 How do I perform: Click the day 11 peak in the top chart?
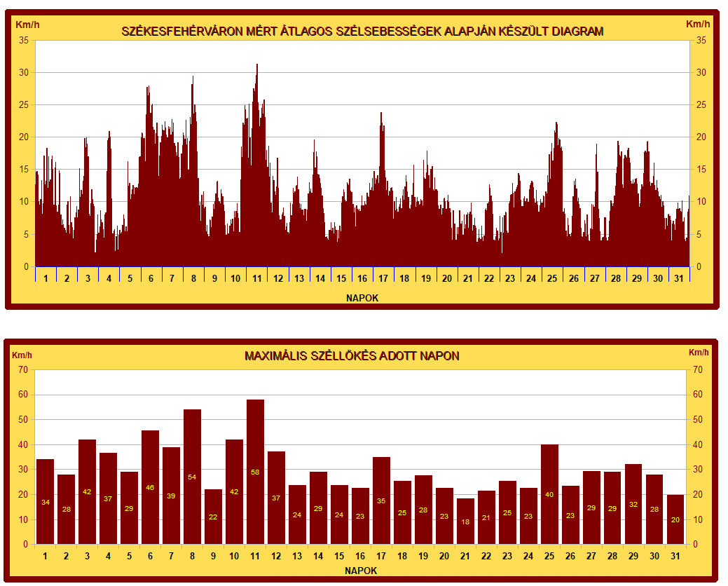257,67
